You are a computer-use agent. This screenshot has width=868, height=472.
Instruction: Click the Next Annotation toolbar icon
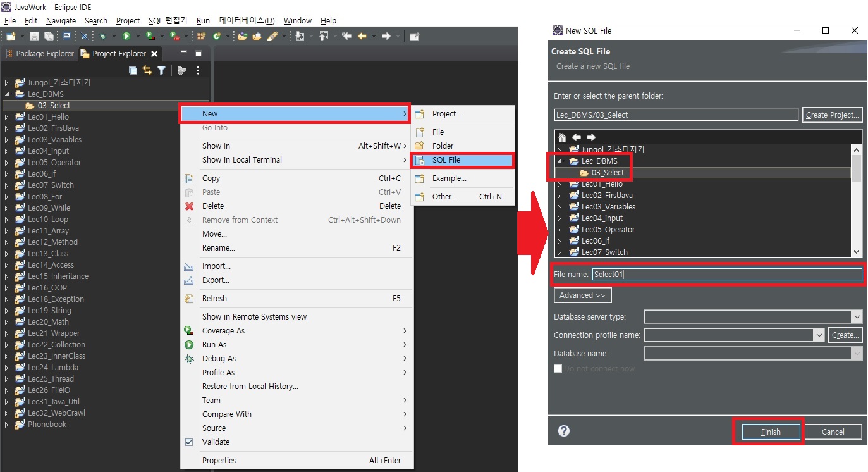coord(300,36)
